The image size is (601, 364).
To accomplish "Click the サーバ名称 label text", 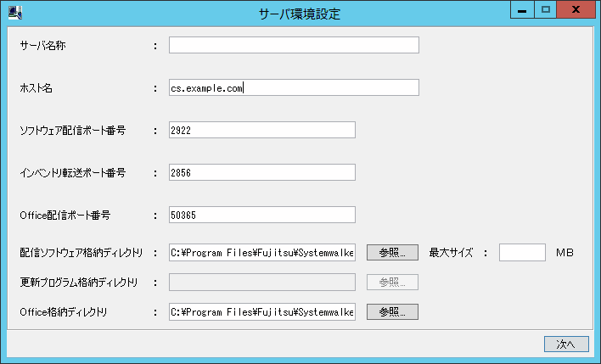I will click(43, 46).
